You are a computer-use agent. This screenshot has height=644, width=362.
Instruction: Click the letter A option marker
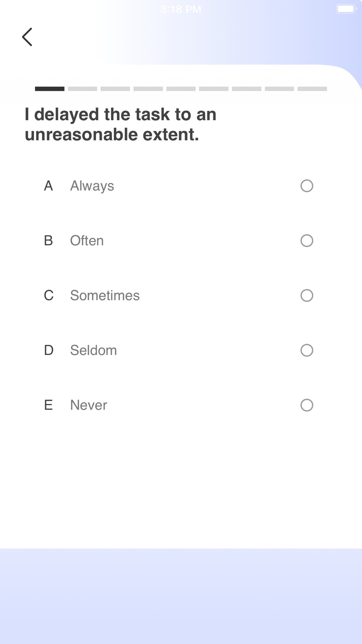point(49,186)
